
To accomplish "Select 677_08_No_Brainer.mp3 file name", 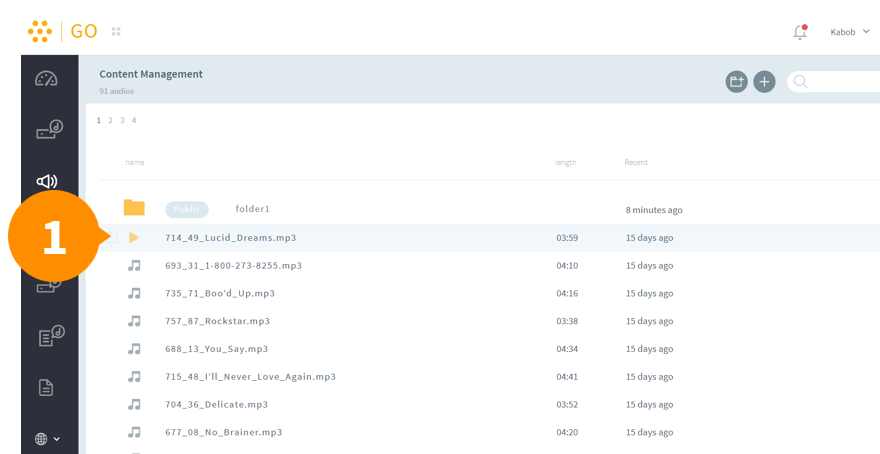I will [x=223, y=432].
